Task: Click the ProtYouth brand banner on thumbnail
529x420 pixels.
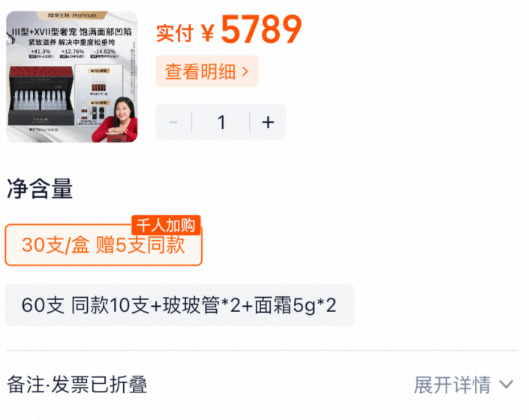Action: [x=72, y=15]
